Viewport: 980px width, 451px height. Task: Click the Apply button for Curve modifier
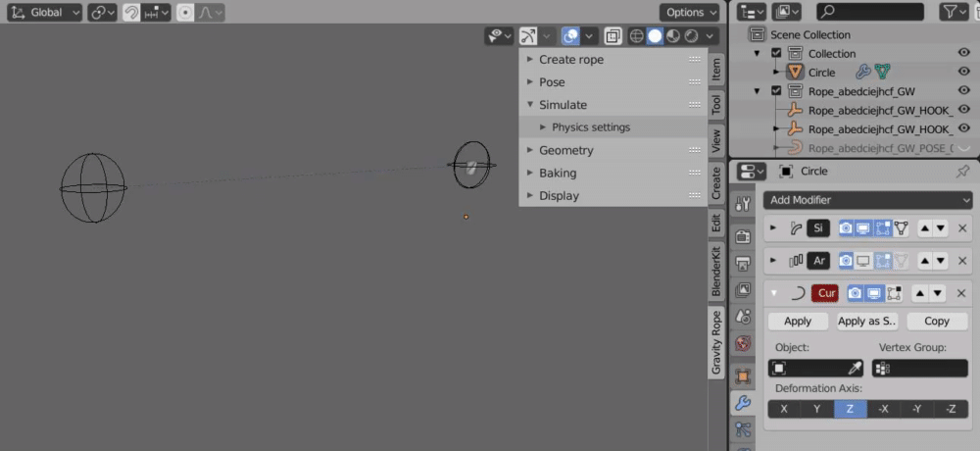[798, 322]
